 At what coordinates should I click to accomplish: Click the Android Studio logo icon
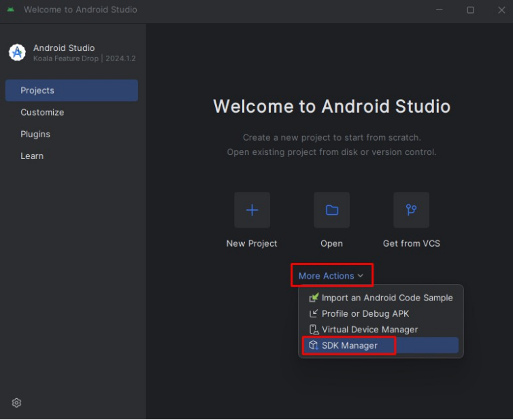click(17, 52)
